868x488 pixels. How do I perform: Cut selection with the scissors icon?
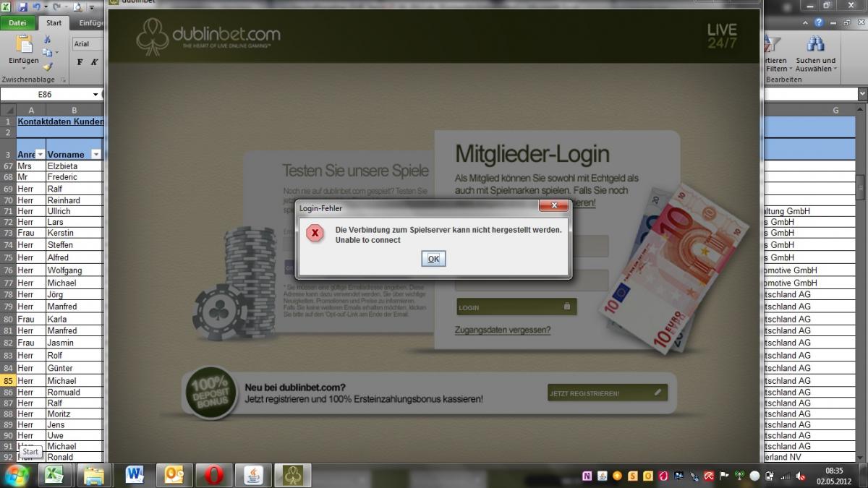click(x=48, y=40)
